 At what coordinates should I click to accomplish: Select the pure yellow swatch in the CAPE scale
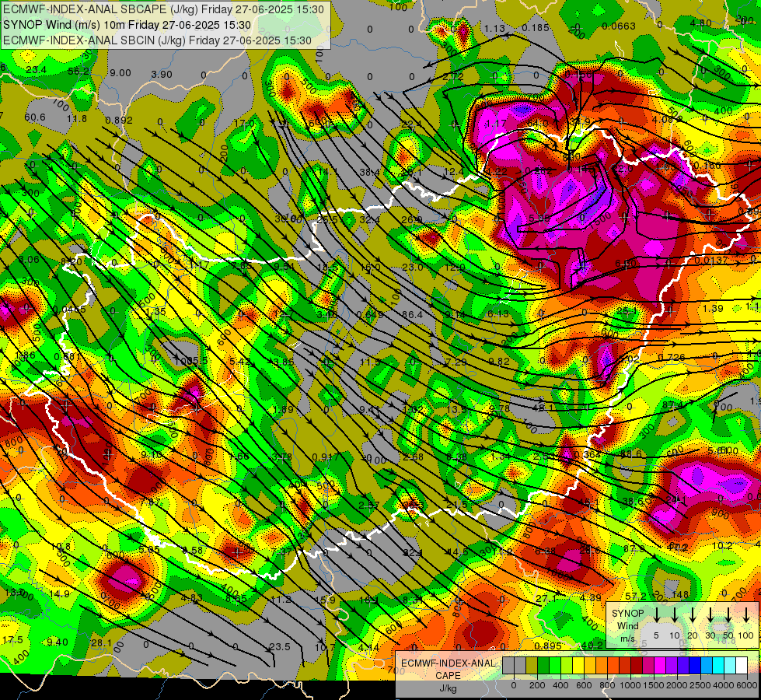pos(578,665)
